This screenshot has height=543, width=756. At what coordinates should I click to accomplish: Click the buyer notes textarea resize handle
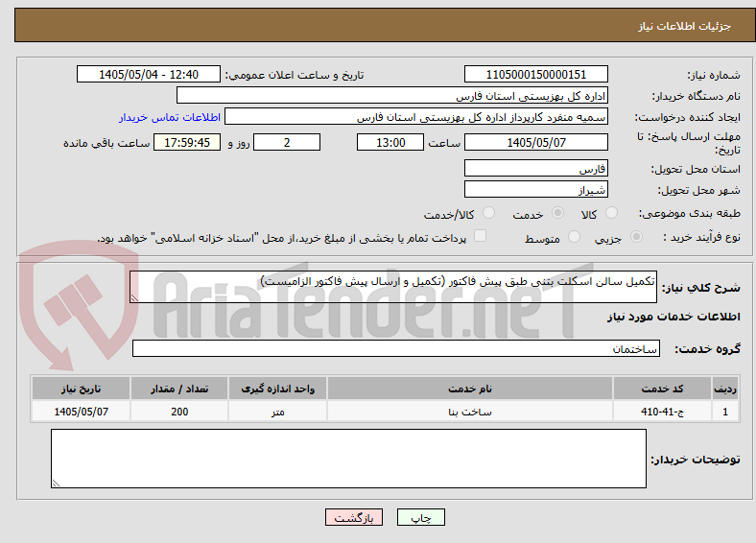point(56,484)
